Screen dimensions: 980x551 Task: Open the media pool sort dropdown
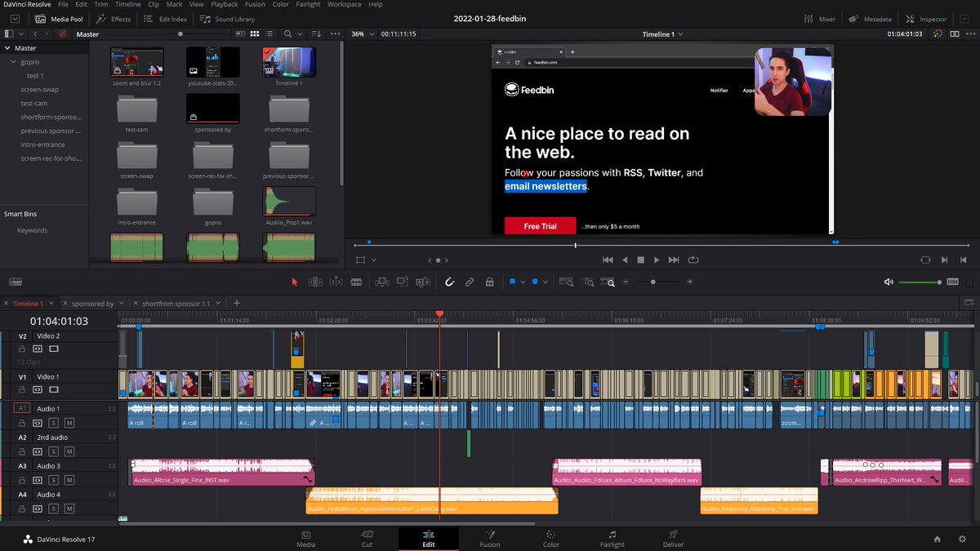[316, 34]
